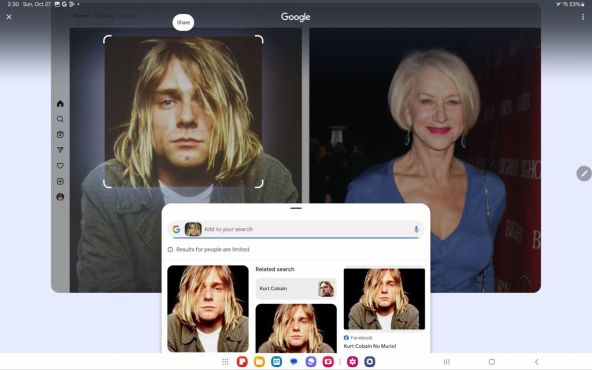Tap the Google G icon in the search bar

coord(176,229)
